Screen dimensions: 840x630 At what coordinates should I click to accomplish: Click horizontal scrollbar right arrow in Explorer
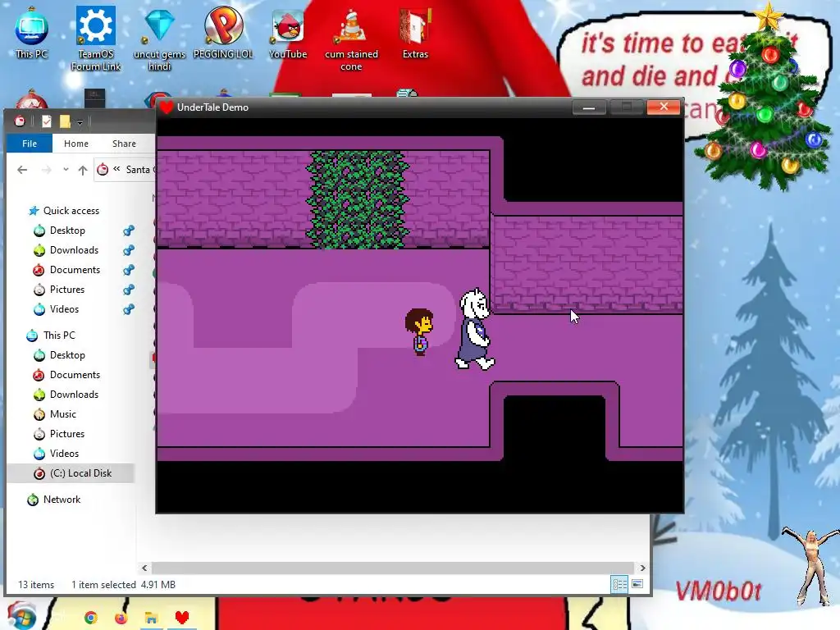642,568
